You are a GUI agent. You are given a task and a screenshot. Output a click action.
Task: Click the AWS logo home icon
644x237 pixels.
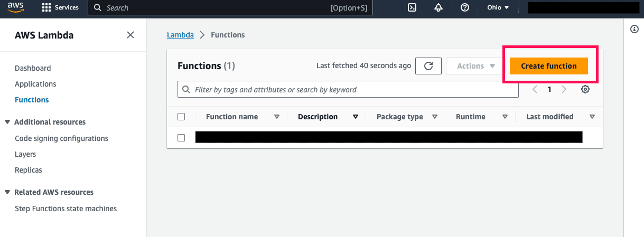16,7
